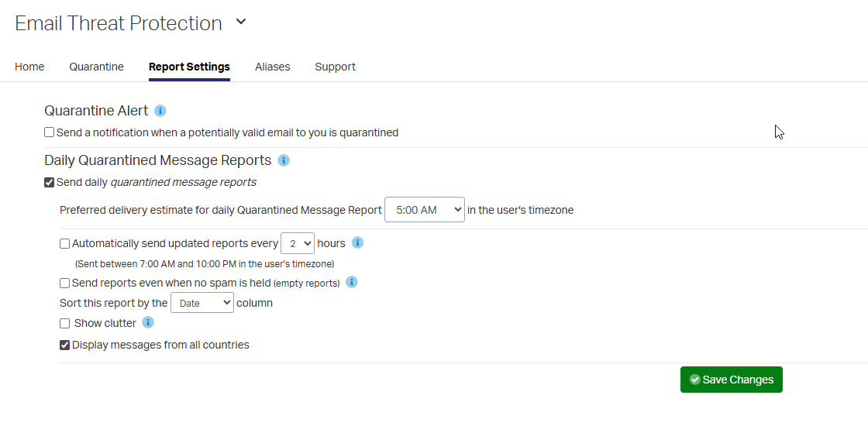Viewport: 868px width, 433px height.
Task: Expand the Email Threat Protection title chevron
Action: (241, 22)
